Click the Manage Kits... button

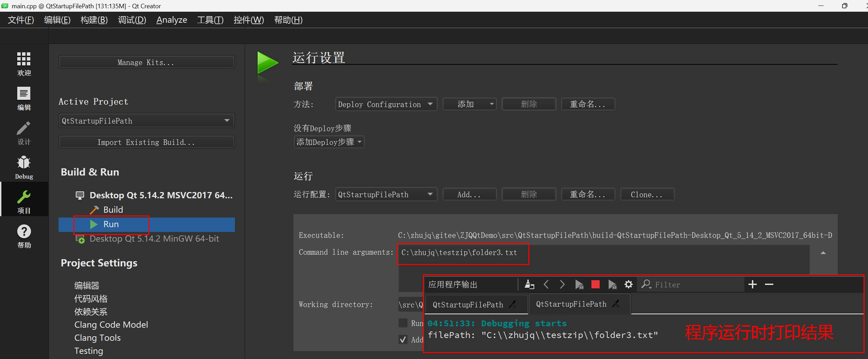146,62
